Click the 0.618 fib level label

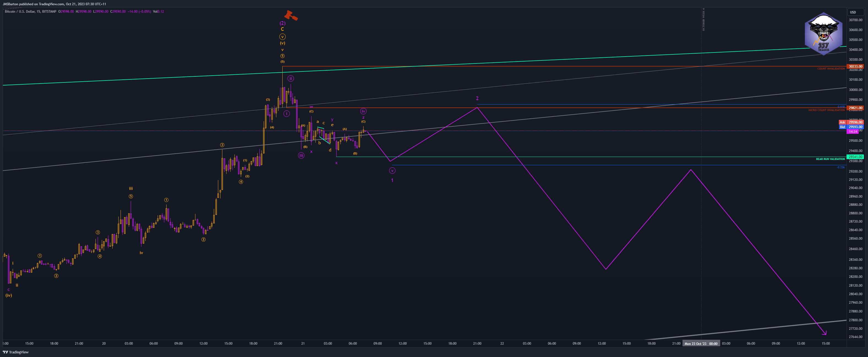pos(841,107)
